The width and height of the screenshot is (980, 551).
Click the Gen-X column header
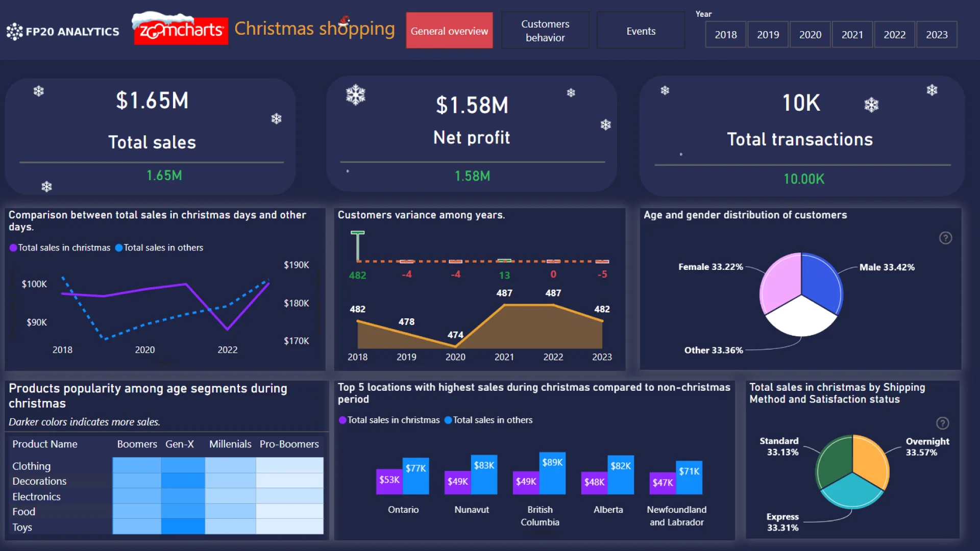pos(180,444)
